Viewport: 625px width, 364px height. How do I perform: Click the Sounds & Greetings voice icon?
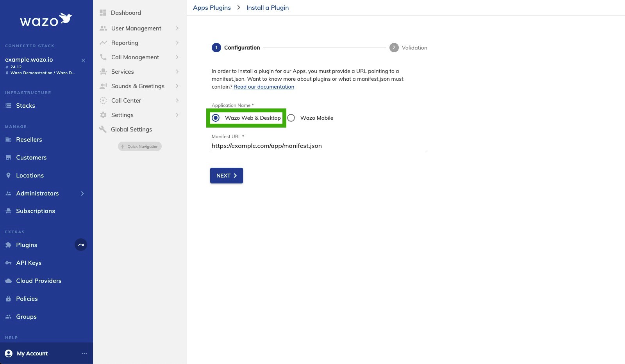point(103,86)
